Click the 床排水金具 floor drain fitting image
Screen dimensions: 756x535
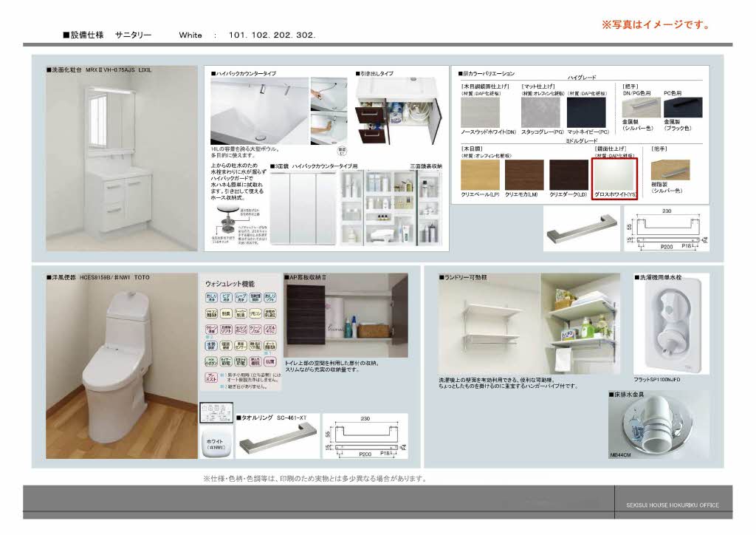click(x=648, y=427)
